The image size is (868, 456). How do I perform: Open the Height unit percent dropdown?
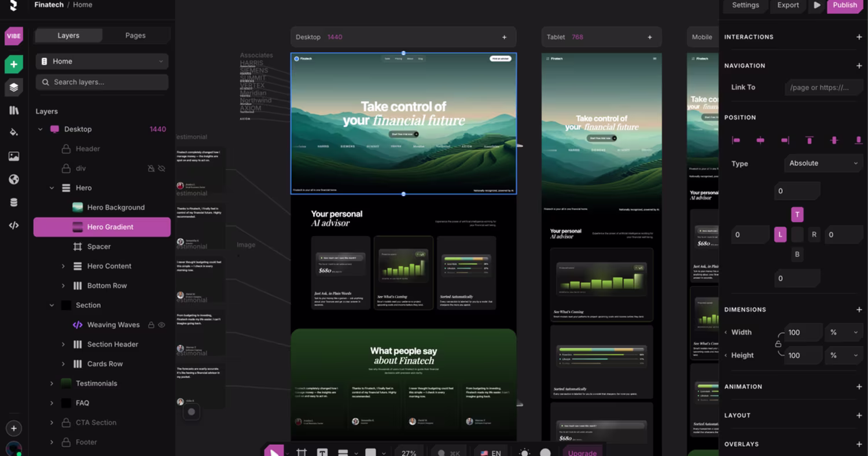[x=844, y=355]
